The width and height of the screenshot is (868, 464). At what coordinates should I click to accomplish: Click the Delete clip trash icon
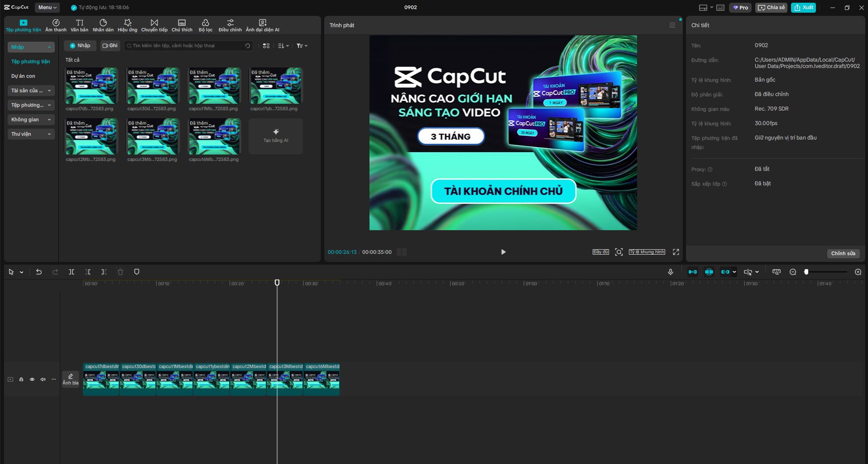(120, 272)
